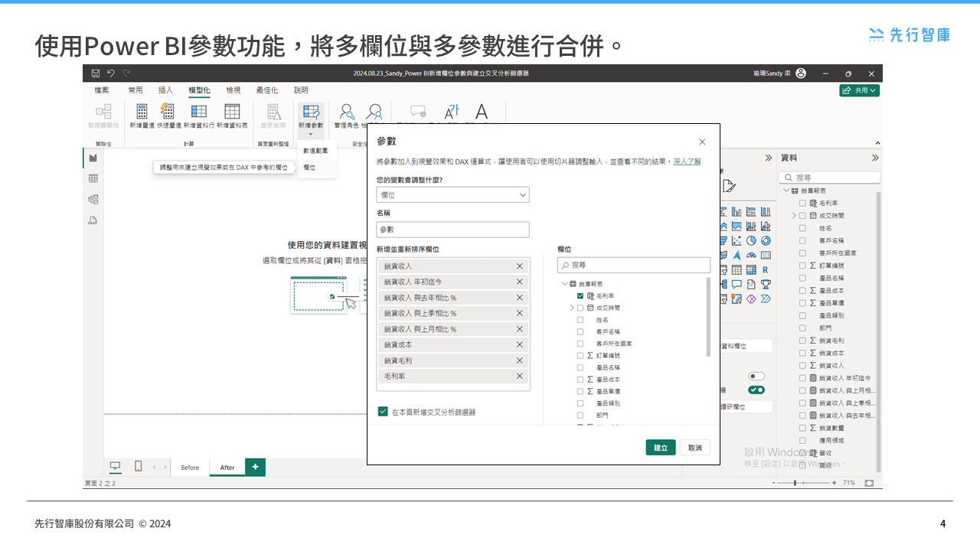Screen dimensions: 980x551
Task: Open the table view from left sidebar
Action: tap(93, 178)
